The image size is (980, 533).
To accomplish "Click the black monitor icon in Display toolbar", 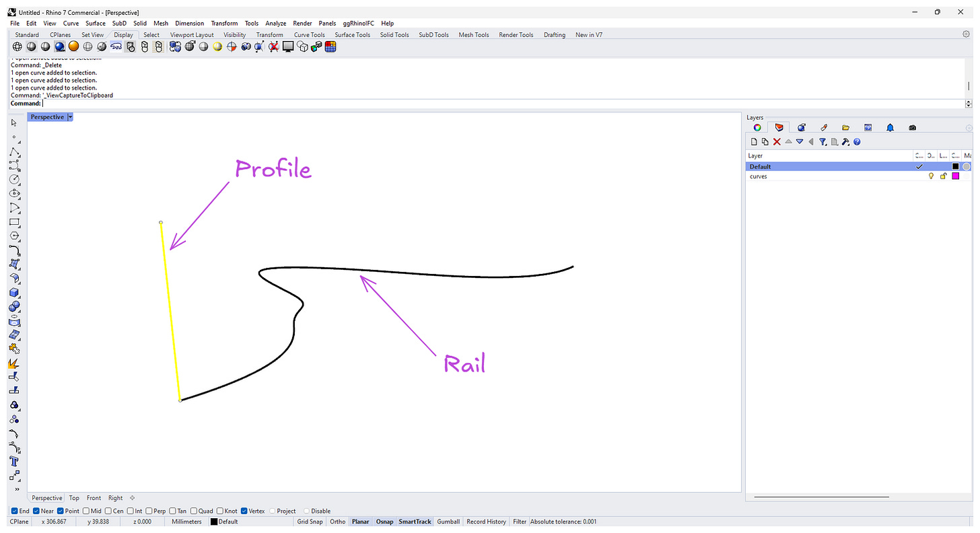I will [x=288, y=46].
